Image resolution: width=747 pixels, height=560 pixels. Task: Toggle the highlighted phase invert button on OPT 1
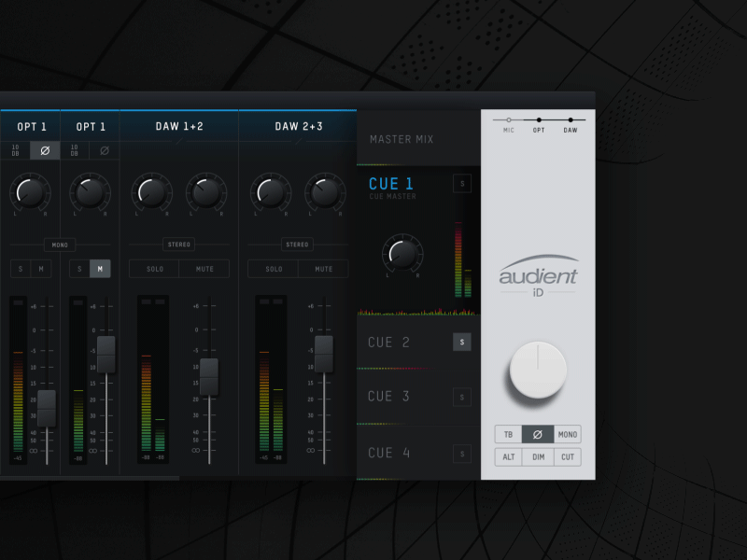(45, 150)
